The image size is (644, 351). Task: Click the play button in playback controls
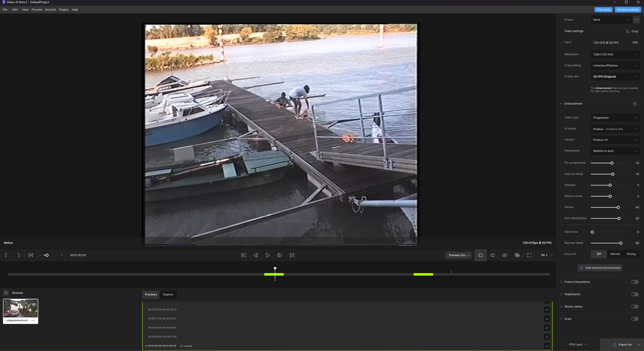[268, 255]
